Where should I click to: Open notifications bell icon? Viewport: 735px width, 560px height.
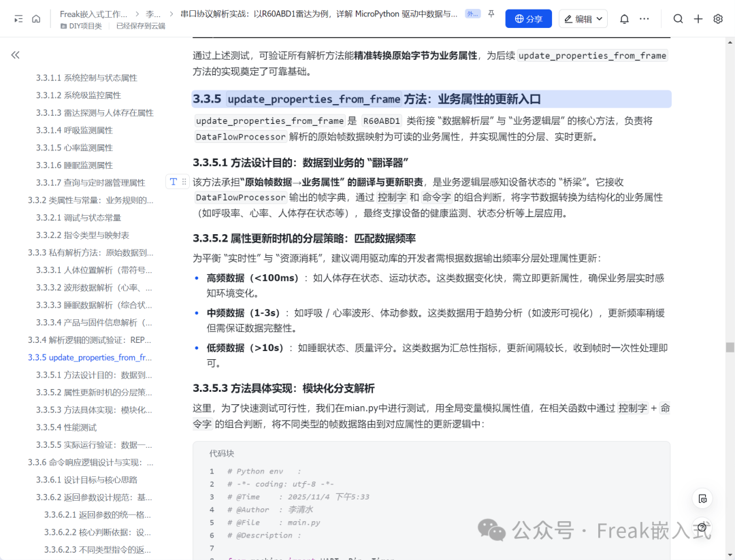[x=624, y=19]
